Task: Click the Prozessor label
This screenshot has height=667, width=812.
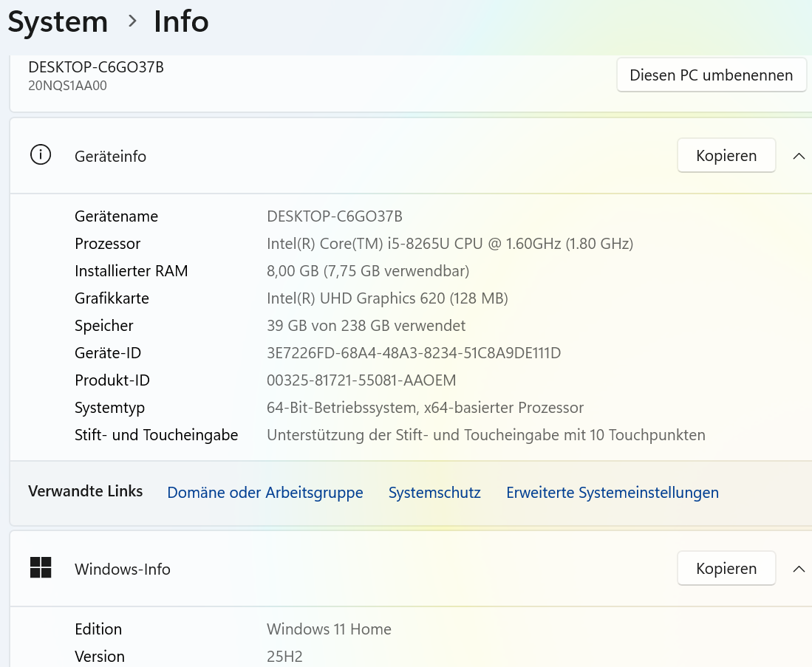Action: [107, 244]
